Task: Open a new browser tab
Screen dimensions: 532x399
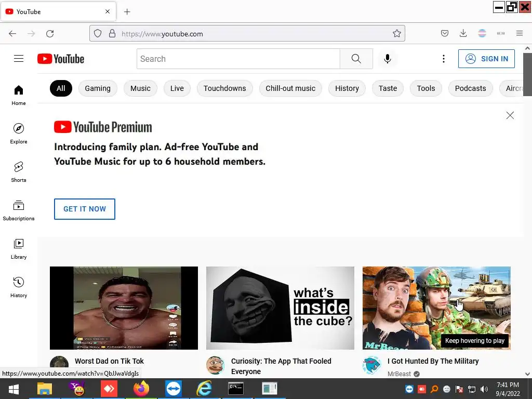Action: (x=127, y=12)
